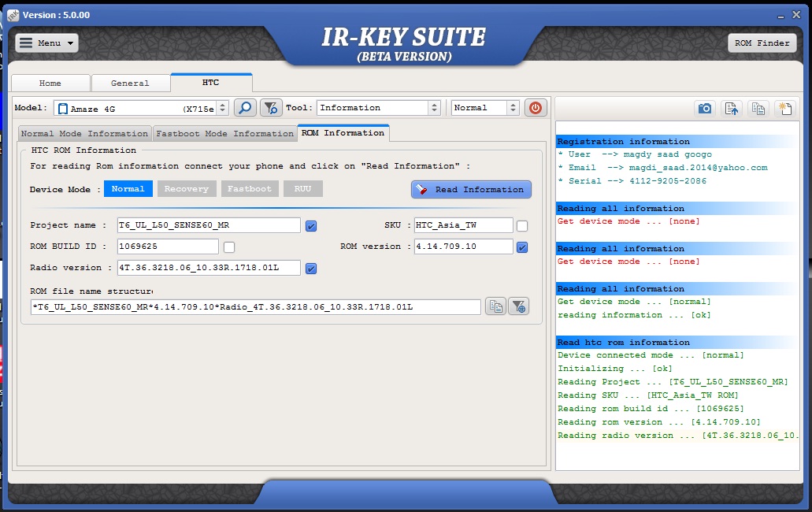This screenshot has width=812, height=512.
Task: Click the Radio version field
Action: coord(209,268)
